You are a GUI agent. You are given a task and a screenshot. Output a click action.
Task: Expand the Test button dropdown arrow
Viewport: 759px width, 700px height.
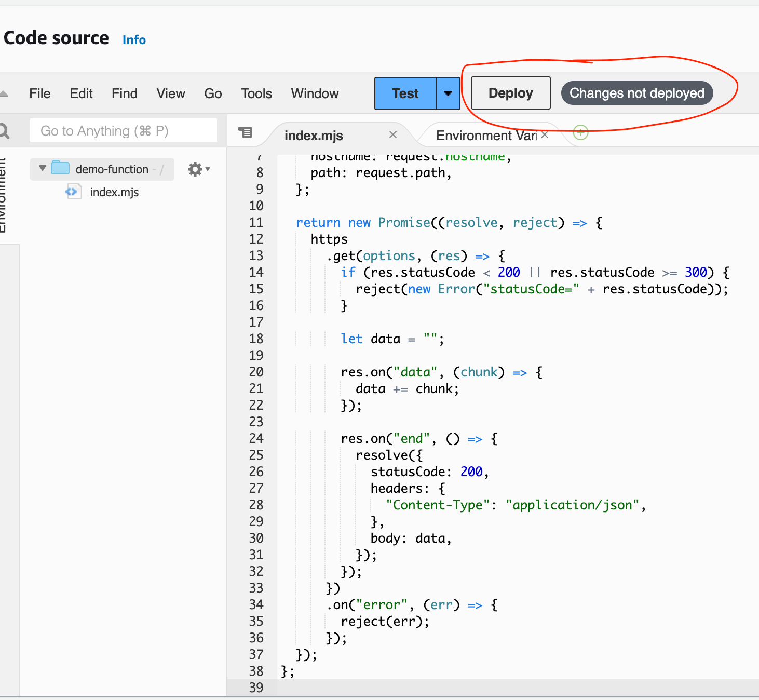448,93
